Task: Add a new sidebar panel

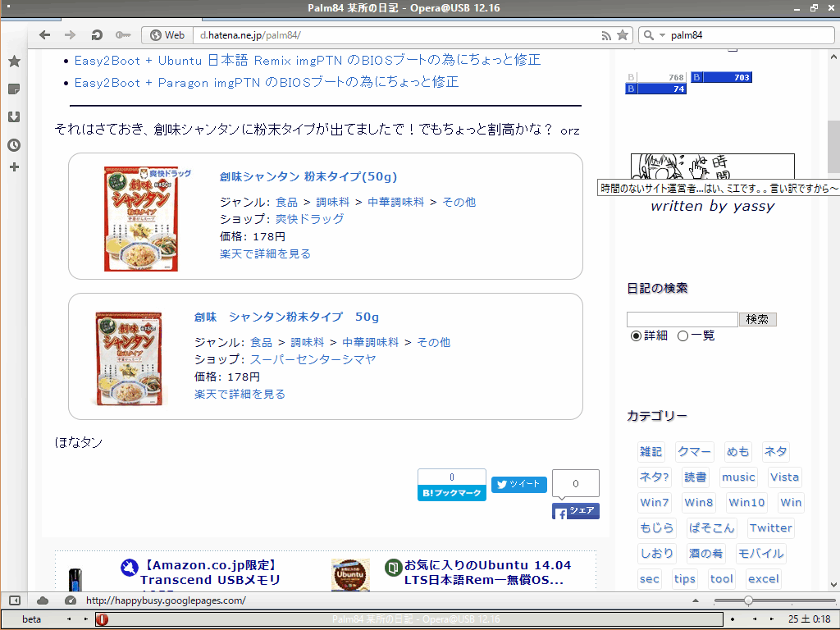Action: 15,167
